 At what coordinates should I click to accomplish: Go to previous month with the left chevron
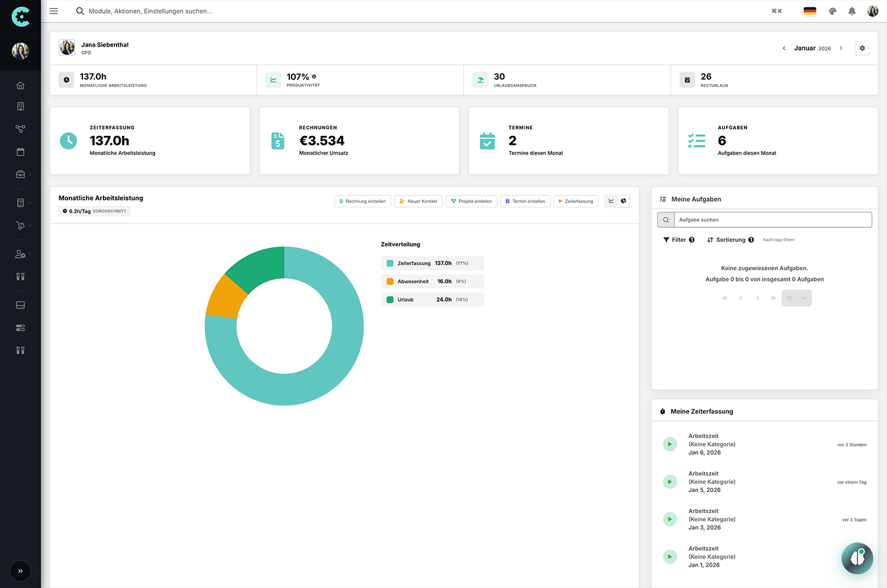(x=784, y=48)
